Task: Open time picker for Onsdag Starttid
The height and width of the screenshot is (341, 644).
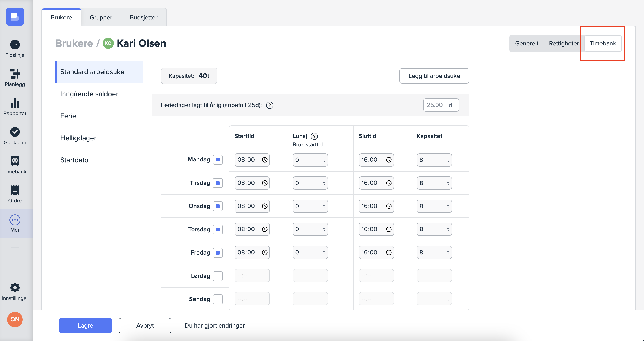Action: (264, 206)
